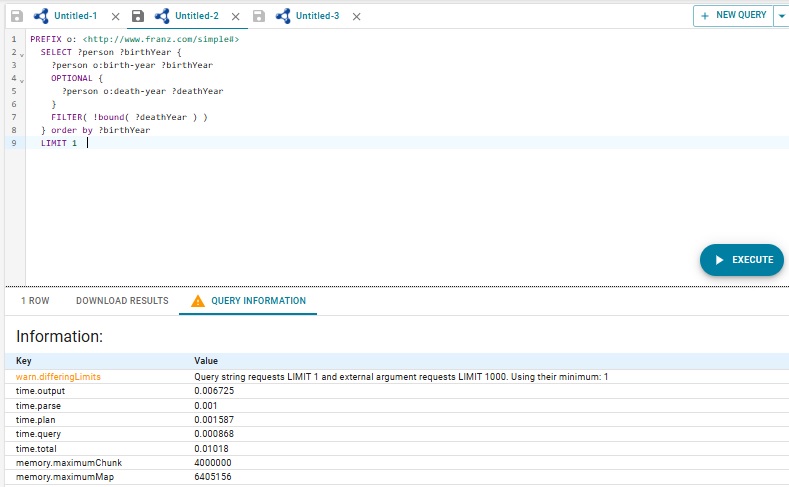
Task: Click the save icon beside Untitled-2
Action: [x=138, y=17]
